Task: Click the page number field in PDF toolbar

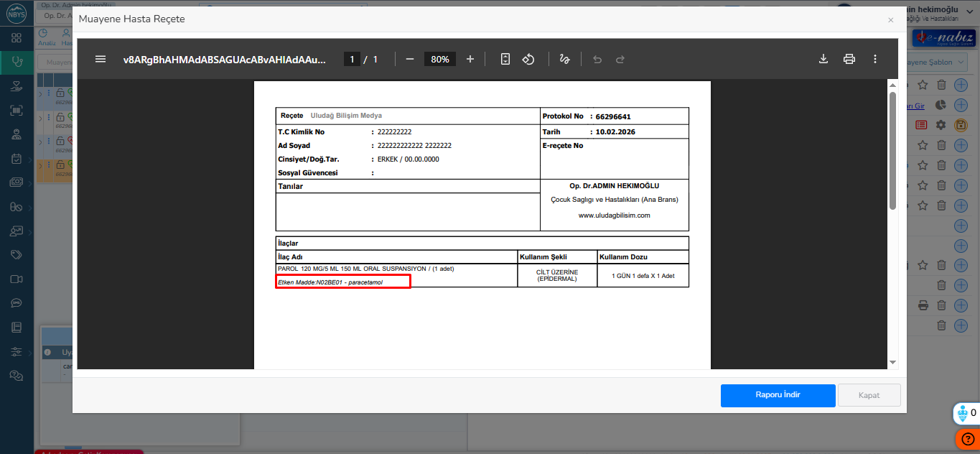Action: tap(352, 59)
